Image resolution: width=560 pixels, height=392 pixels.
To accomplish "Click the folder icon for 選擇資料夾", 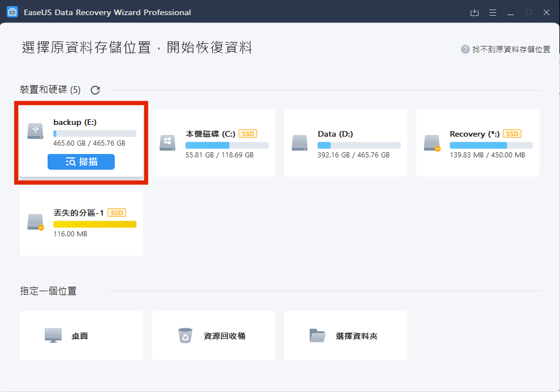I will (x=318, y=335).
